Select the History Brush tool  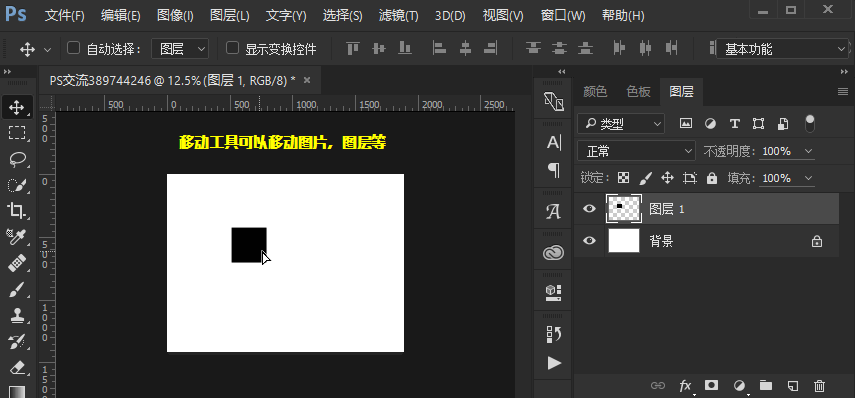[17, 342]
